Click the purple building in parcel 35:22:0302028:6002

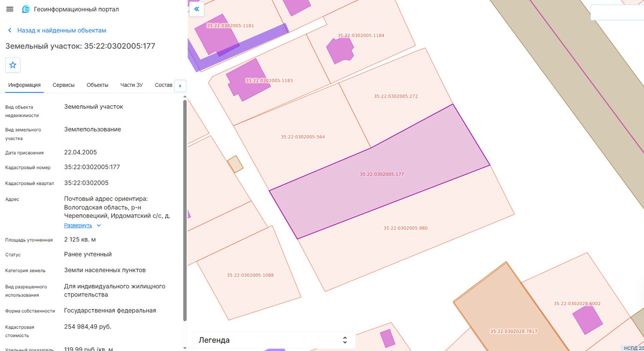587,320
